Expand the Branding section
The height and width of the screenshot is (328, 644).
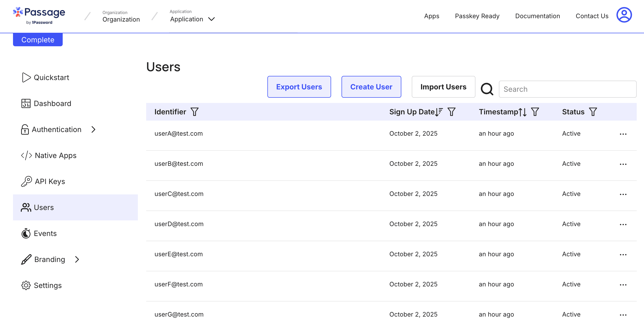(x=77, y=259)
